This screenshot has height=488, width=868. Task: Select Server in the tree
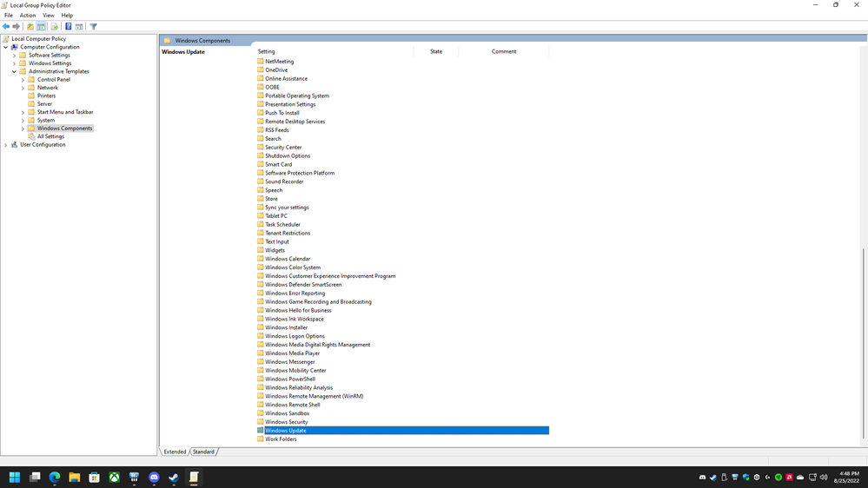pos(45,104)
